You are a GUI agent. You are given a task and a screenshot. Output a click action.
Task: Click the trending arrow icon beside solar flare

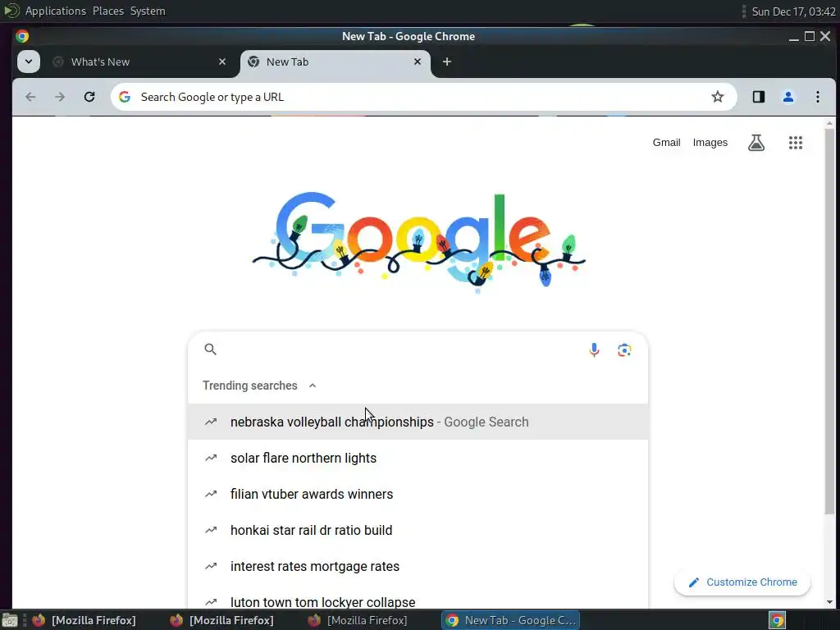(211, 458)
